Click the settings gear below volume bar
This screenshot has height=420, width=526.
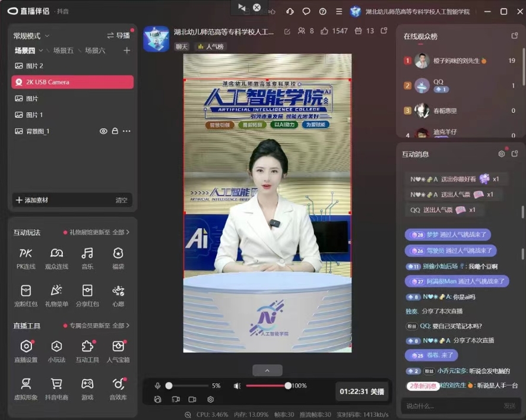tap(210, 399)
